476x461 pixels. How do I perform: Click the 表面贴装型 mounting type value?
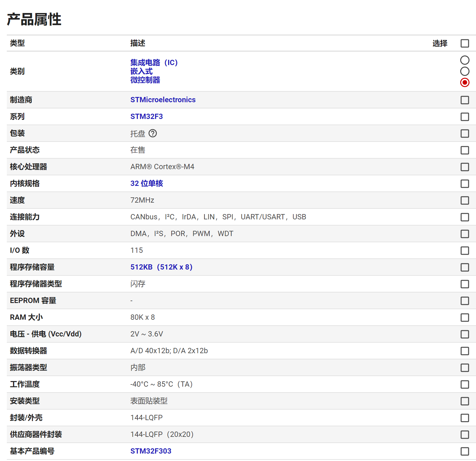149,401
